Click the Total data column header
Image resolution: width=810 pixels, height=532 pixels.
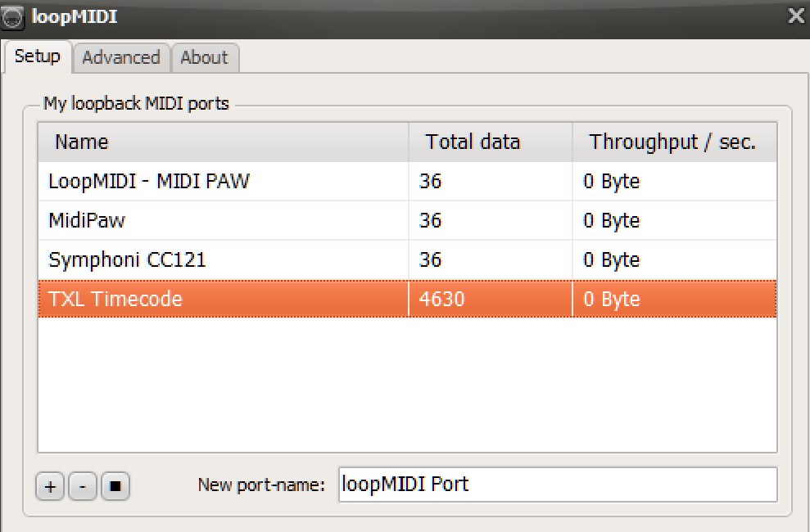click(473, 142)
